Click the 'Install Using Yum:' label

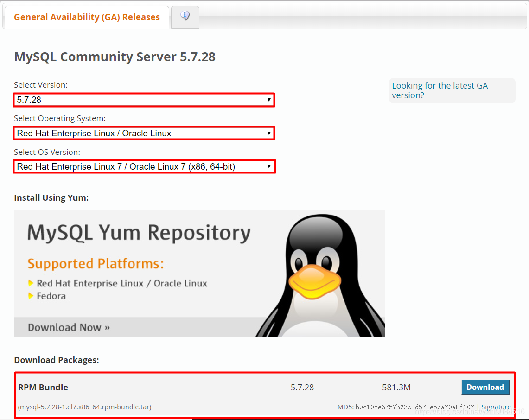click(x=51, y=197)
